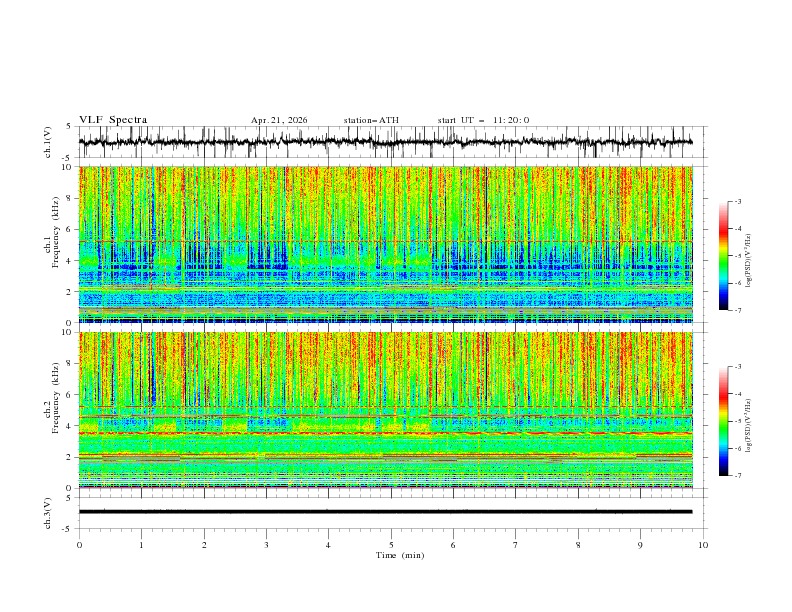The width and height of the screenshot is (792, 612).
Task: Click the station=ATH label
Action: coord(371,120)
